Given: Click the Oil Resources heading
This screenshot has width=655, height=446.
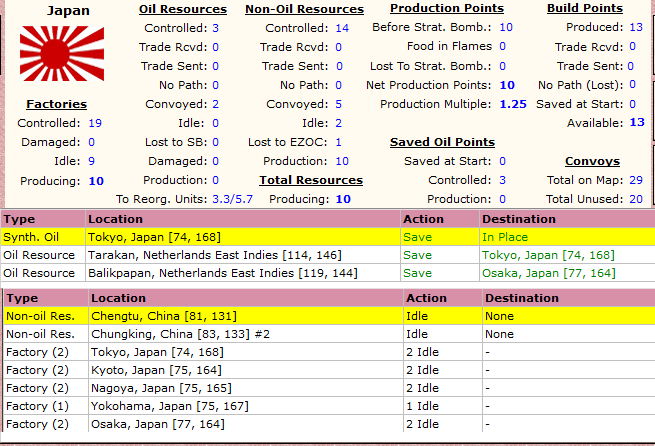Looking at the screenshot, I should pyautogui.click(x=183, y=9).
